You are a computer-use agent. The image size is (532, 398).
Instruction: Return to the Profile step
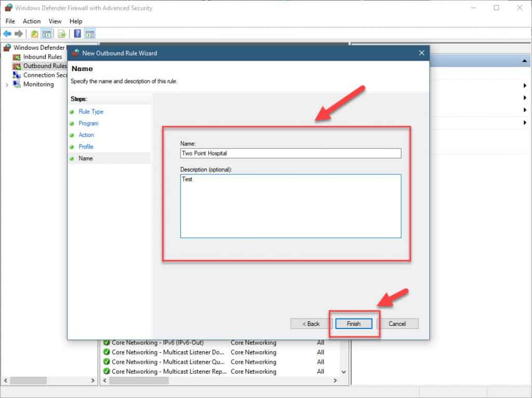87,146
